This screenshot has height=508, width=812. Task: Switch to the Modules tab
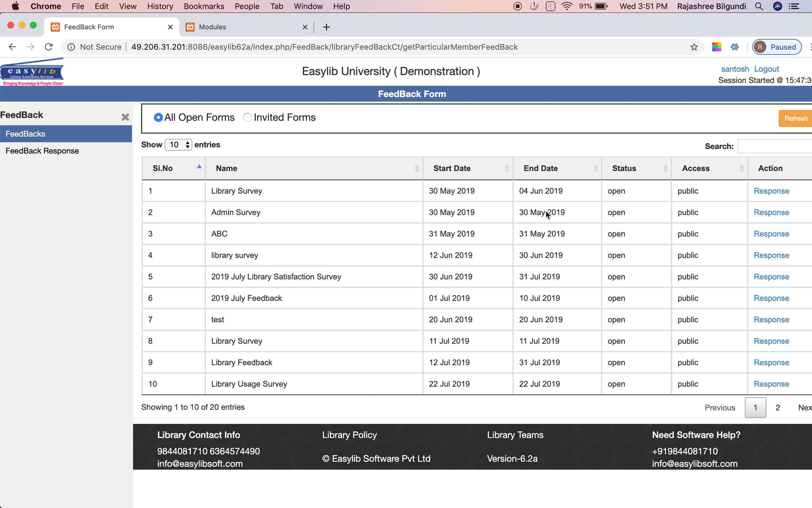pos(246,27)
